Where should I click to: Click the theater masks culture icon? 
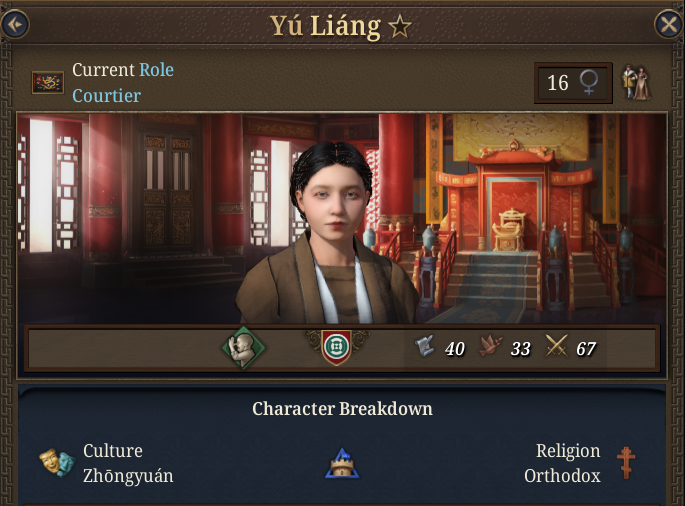point(57,462)
